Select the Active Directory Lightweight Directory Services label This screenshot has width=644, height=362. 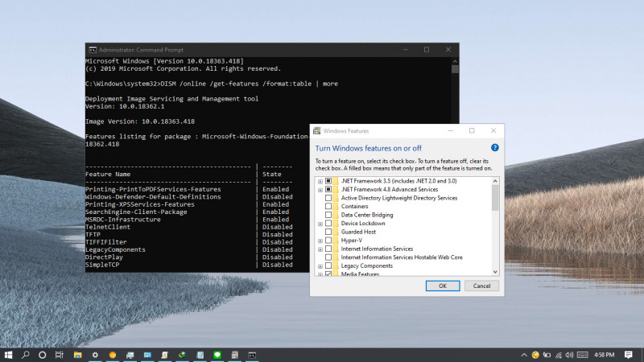(x=399, y=198)
